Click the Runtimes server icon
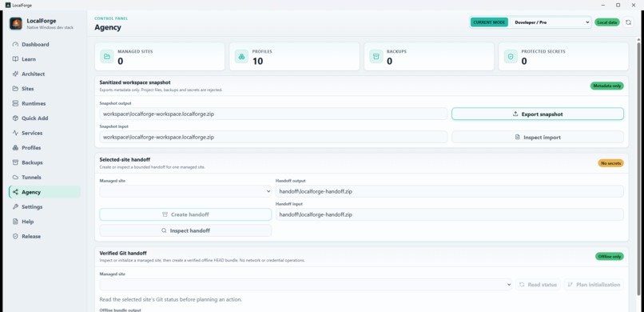 [15, 103]
